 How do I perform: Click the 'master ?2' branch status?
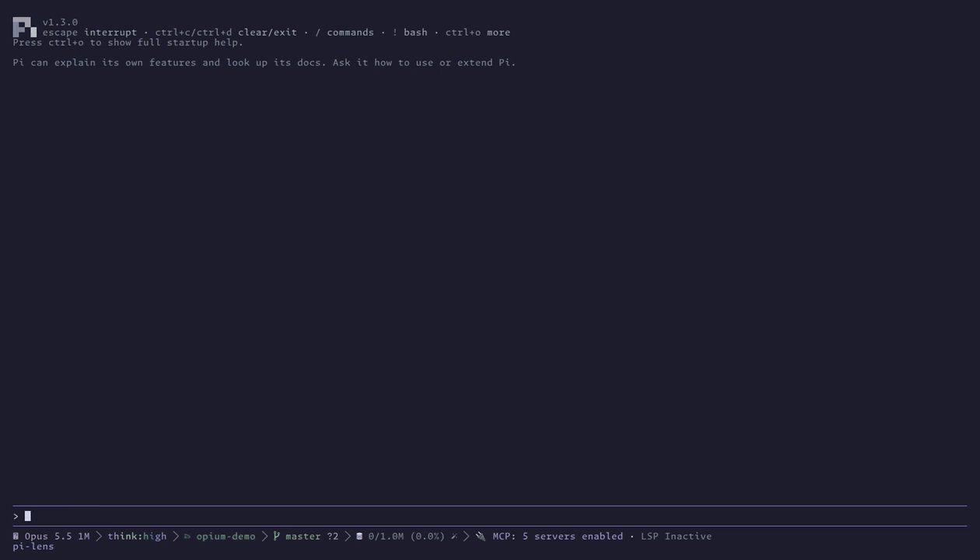pyautogui.click(x=312, y=536)
